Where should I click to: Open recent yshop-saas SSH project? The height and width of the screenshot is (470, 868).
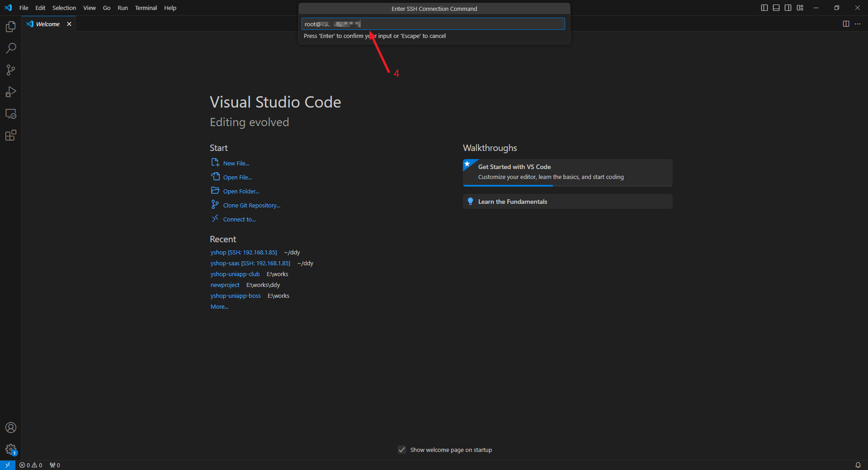(x=250, y=263)
